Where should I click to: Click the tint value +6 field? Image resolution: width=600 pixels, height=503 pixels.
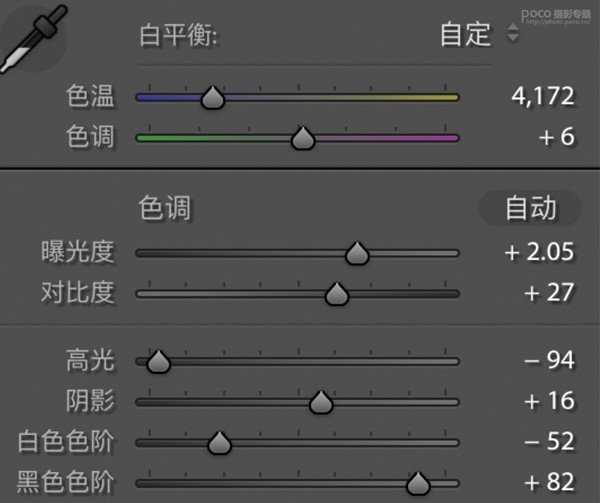557,137
